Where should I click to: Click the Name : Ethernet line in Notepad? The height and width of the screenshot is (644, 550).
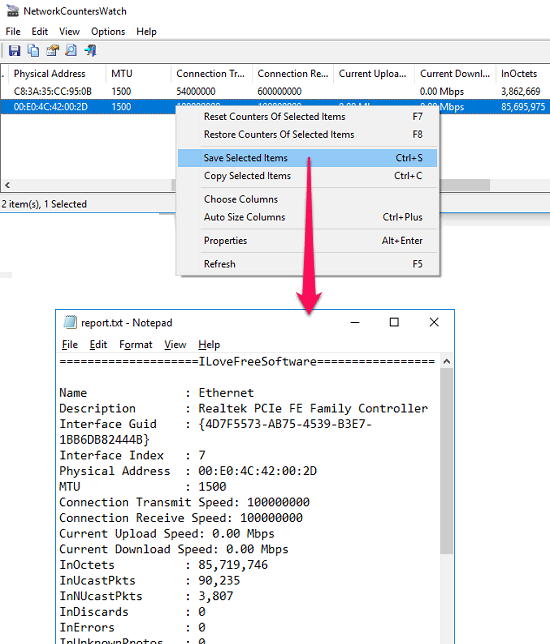156,393
